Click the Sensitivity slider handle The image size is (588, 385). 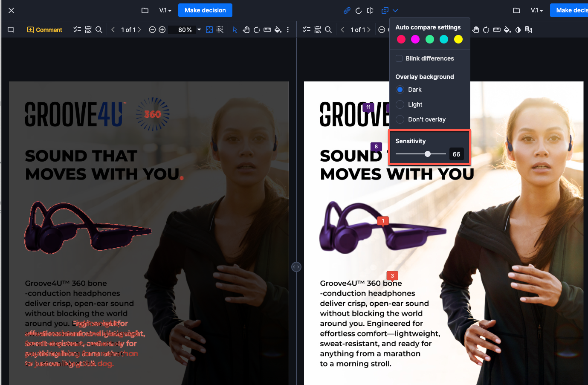pos(428,154)
